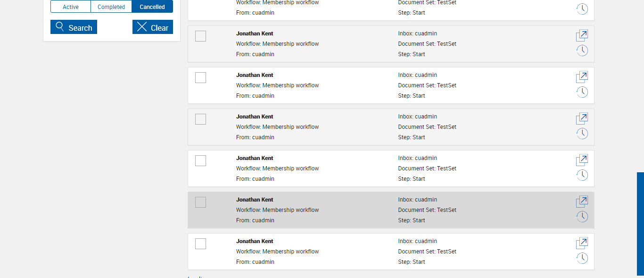This screenshot has width=644, height=278.
Task: Tick the checkbox in the highlighted row
Action: 200,202
